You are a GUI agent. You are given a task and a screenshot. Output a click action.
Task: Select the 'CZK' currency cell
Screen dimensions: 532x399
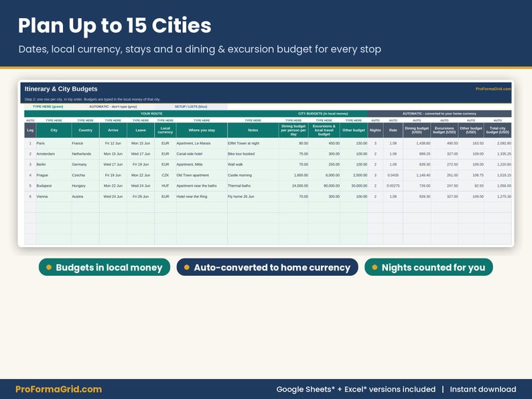tap(165, 175)
